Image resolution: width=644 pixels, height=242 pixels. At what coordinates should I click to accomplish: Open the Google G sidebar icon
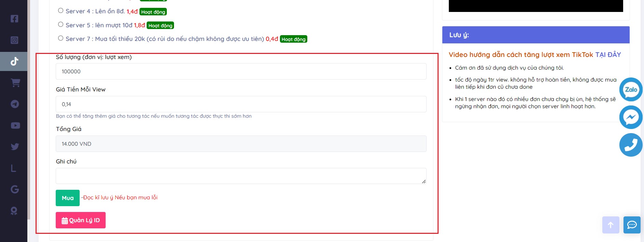(x=14, y=189)
